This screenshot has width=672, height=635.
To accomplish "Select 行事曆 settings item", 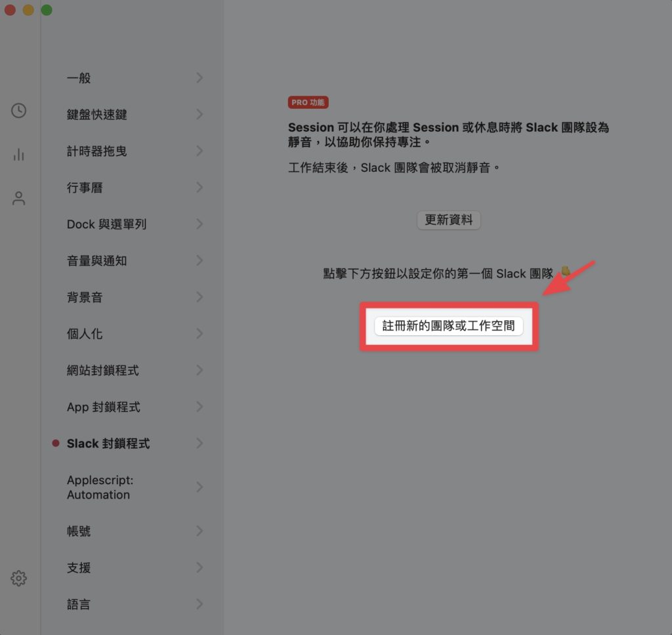I will [x=135, y=187].
